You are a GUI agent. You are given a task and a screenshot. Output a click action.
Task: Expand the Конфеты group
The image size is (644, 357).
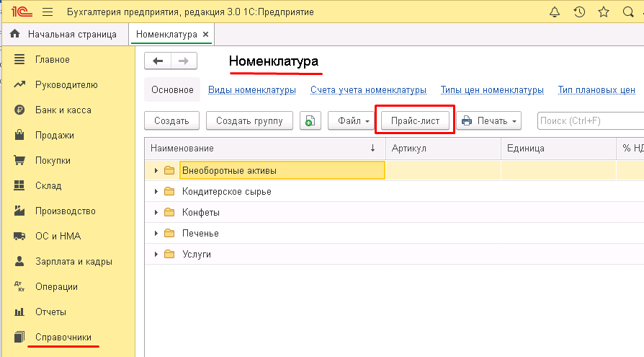click(x=156, y=212)
